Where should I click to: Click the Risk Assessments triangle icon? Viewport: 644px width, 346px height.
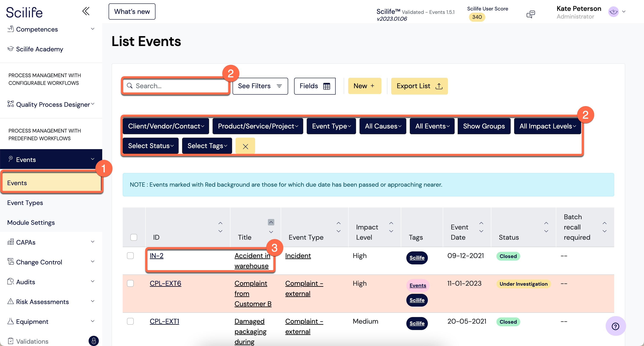click(10, 301)
